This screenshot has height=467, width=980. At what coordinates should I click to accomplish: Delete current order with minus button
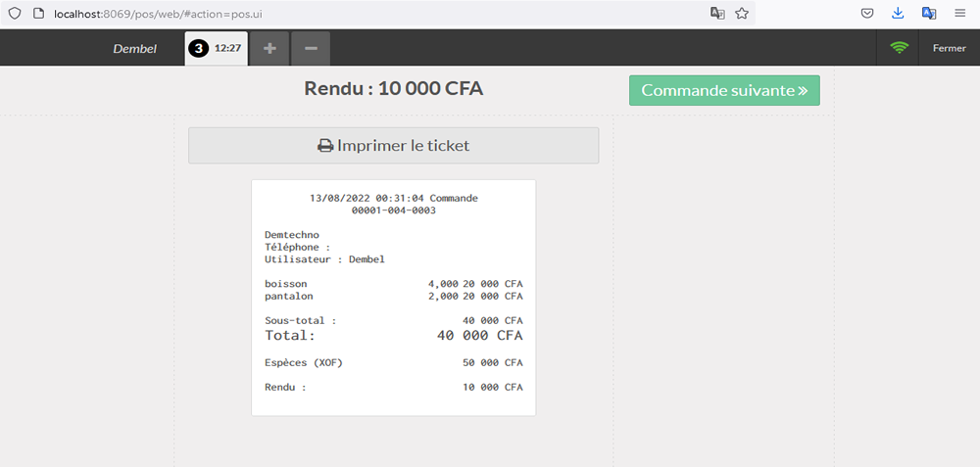(x=310, y=48)
